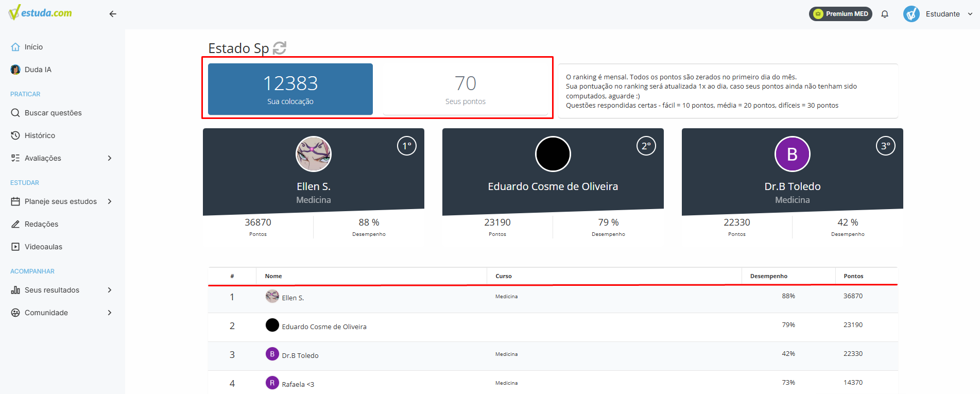Viewport: 980px width, 394px height.
Task: Click Dr.B Toledo purple avatar card
Action: 793,154
